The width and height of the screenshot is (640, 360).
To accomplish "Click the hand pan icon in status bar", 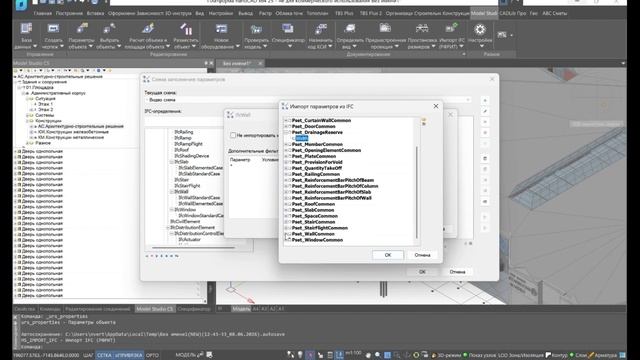I will [368, 355].
